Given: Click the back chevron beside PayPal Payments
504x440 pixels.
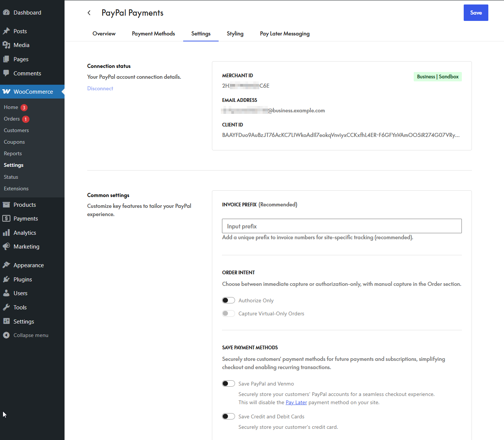Looking at the screenshot, I should 89,12.
